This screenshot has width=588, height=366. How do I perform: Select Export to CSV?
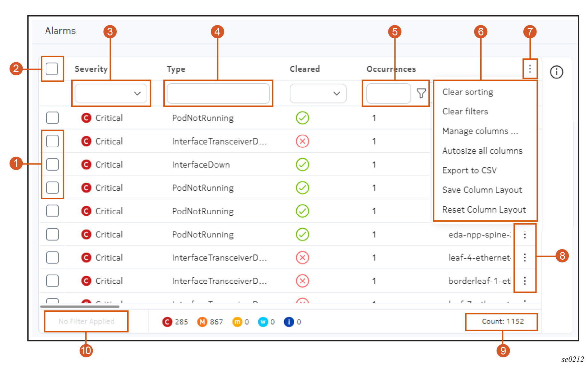[469, 170]
